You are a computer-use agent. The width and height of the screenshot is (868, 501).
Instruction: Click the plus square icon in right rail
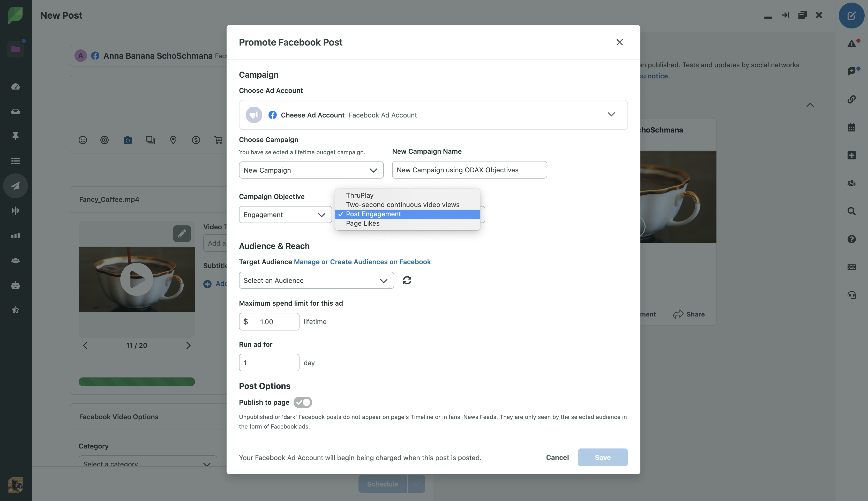point(851,155)
